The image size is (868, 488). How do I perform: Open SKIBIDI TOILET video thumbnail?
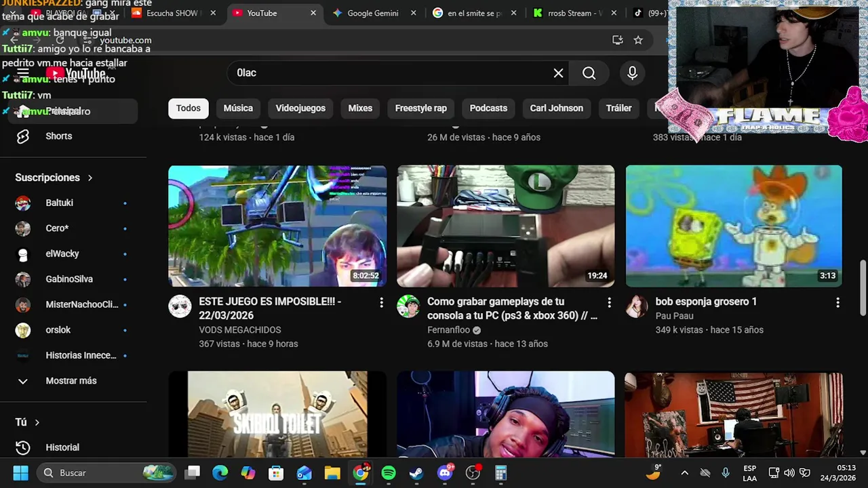click(x=277, y=414)
